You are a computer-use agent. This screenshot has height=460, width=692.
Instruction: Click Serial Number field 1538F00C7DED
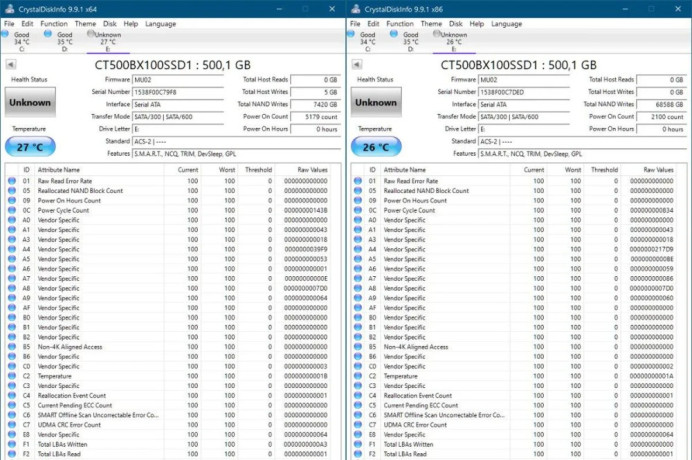524,92
